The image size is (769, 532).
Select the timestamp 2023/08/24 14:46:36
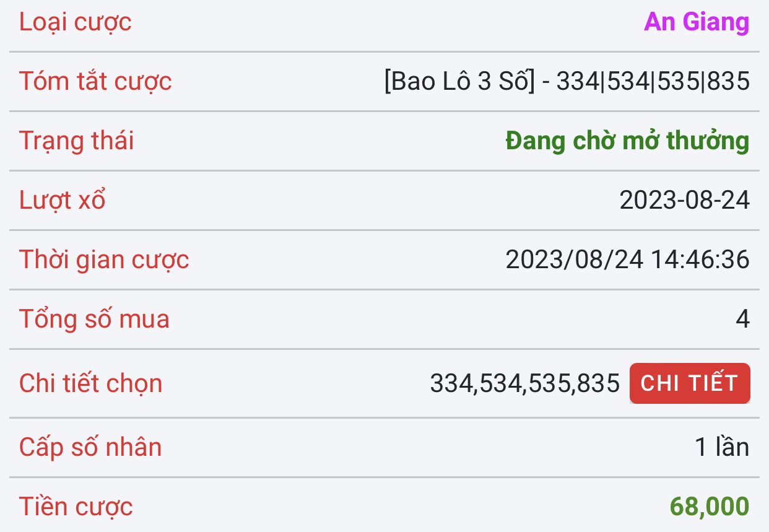[x=627, y=260]
